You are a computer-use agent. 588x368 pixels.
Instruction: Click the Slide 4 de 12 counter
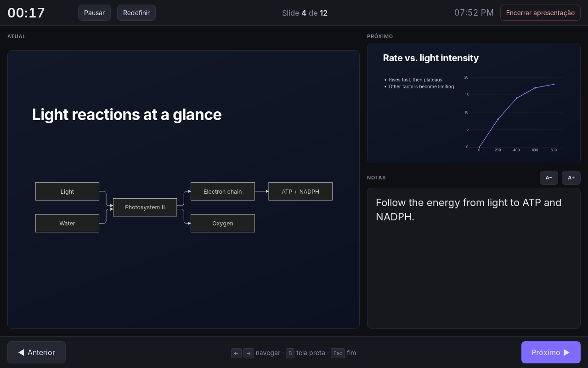pos(305,13)
